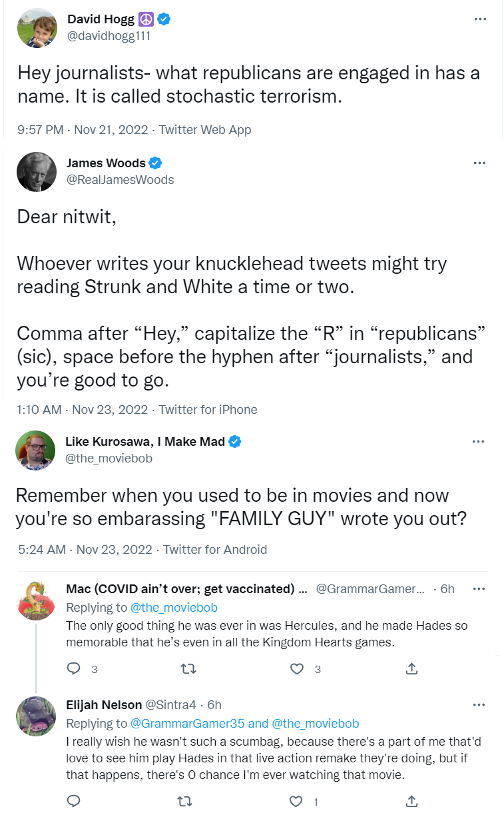Like Mac's reply about Hades
This screenshot has width=504, height=819.
(x=297, y=669)
